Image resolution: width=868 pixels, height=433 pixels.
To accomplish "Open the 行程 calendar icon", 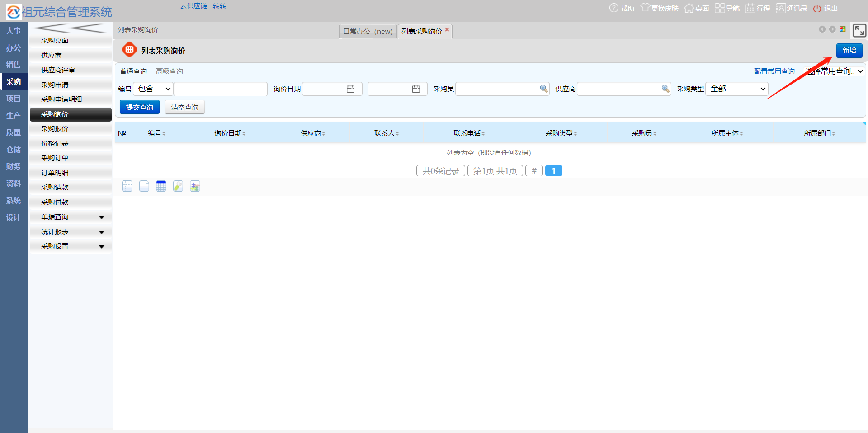I will click(x=750, y=8).
